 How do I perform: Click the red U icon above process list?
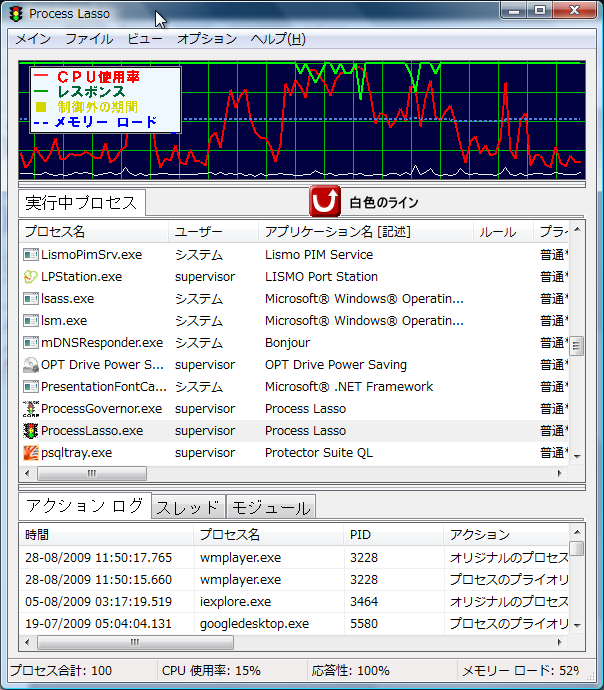point(325,202)
